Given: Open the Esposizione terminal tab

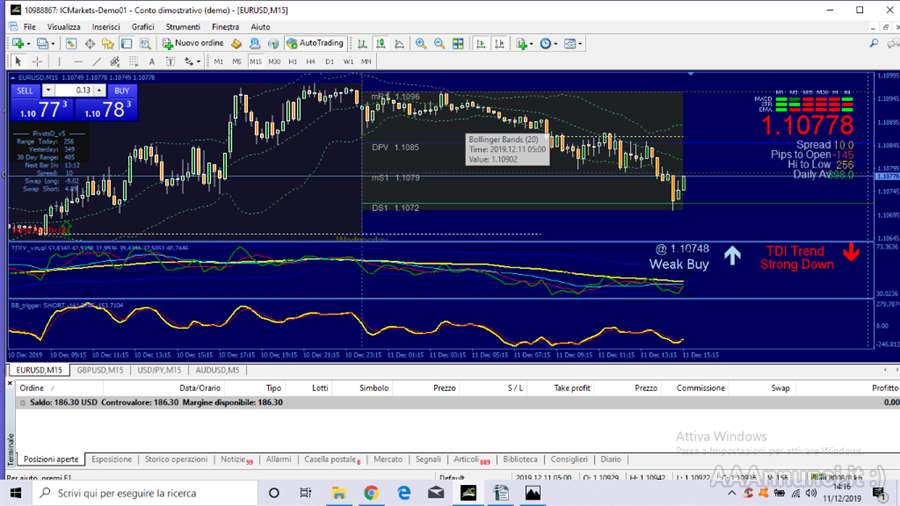Looking at the screenshot, I should 111,460.
